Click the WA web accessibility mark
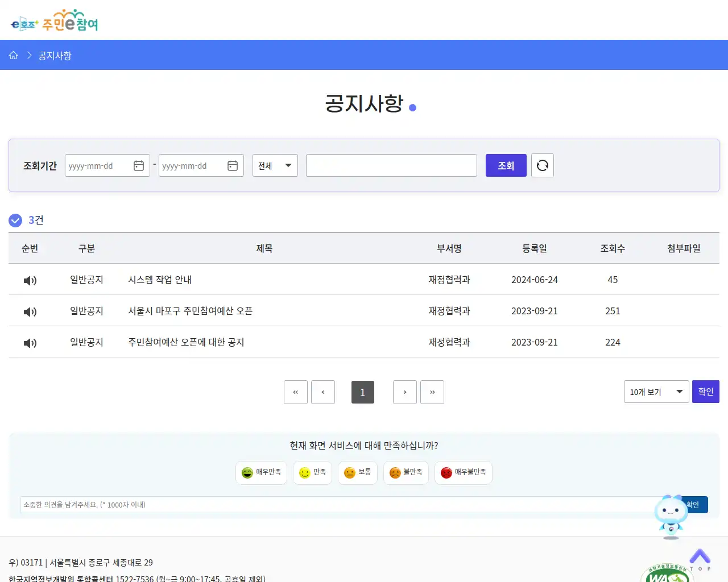 (x=667, y=573)
